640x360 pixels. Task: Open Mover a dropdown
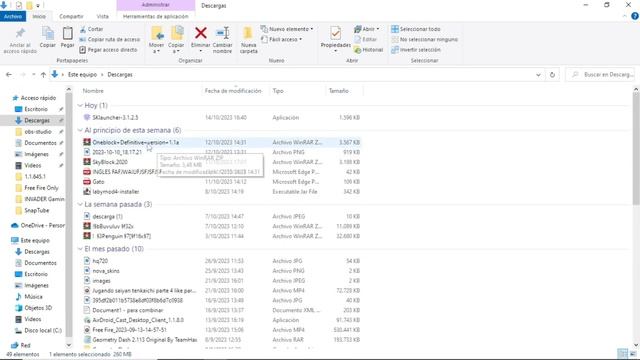[x=156, y=40]
